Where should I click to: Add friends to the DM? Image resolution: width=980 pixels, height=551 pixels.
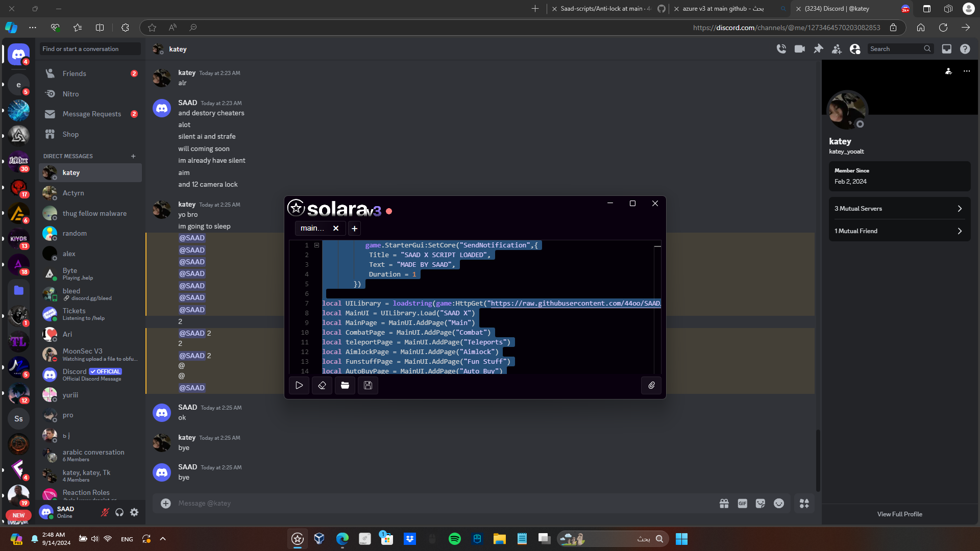[x=837, y=49]
